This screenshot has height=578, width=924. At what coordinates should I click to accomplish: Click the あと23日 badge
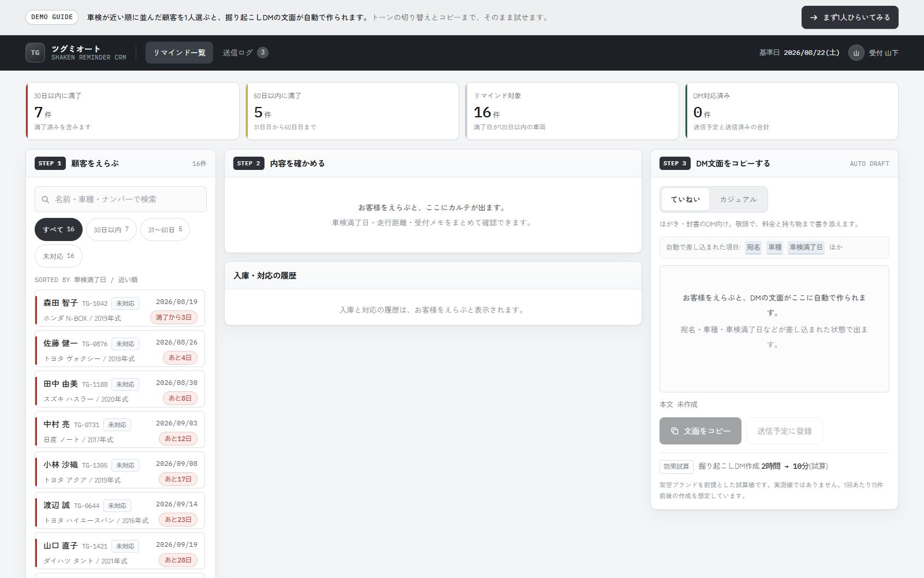[178, 520]
